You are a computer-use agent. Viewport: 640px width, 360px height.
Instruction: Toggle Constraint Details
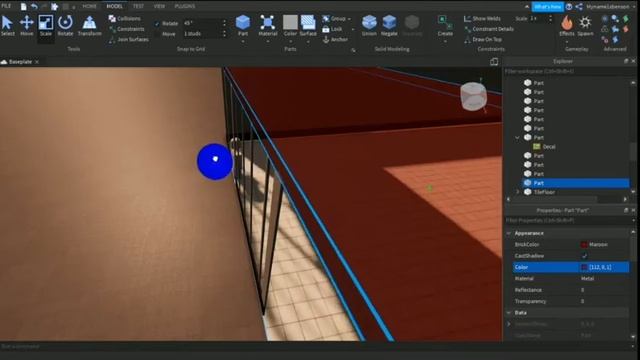coord(489,29)
